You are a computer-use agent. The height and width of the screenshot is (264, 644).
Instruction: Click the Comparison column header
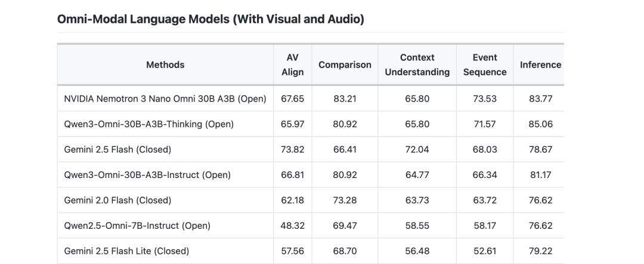345,65
